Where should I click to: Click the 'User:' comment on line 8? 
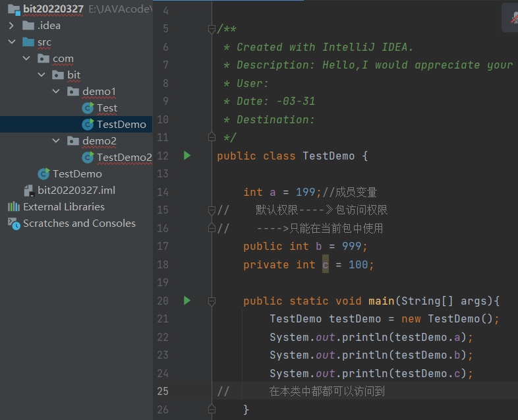[252, 83]
